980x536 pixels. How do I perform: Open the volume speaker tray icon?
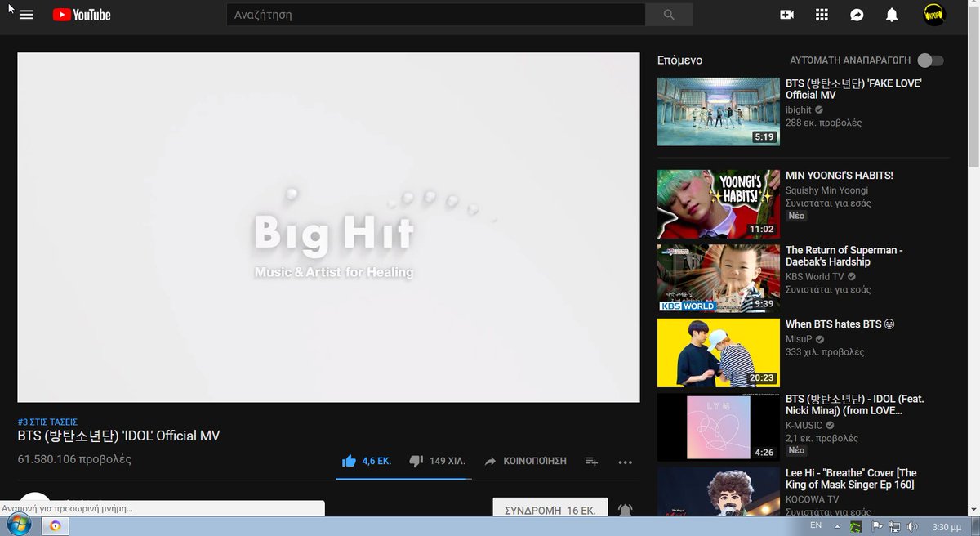pos(913,527)
